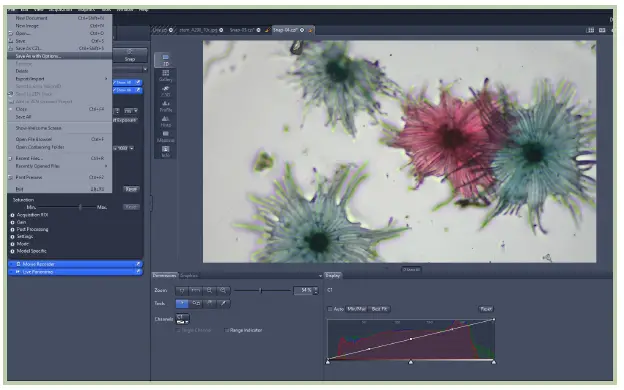The width and height of the screenshot is (624, 390).
Task: Select New Document in File menu
Action: (60, 18)
